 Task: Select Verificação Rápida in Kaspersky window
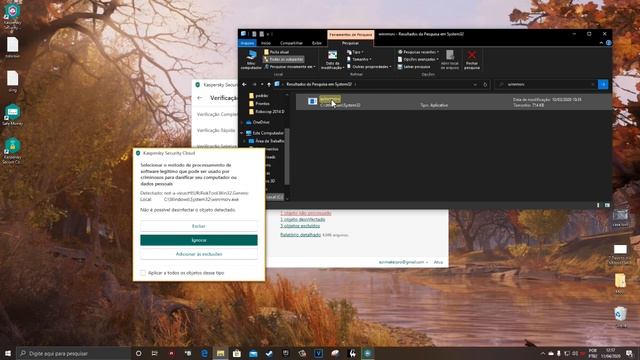pyautogui.click(x=216, y=130)
